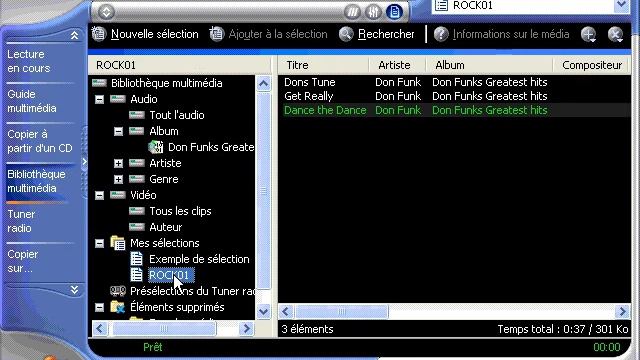This screenshot has width=640, height=360.
Task: Click the Informations sur le média icon
Action: pos(441,34)
